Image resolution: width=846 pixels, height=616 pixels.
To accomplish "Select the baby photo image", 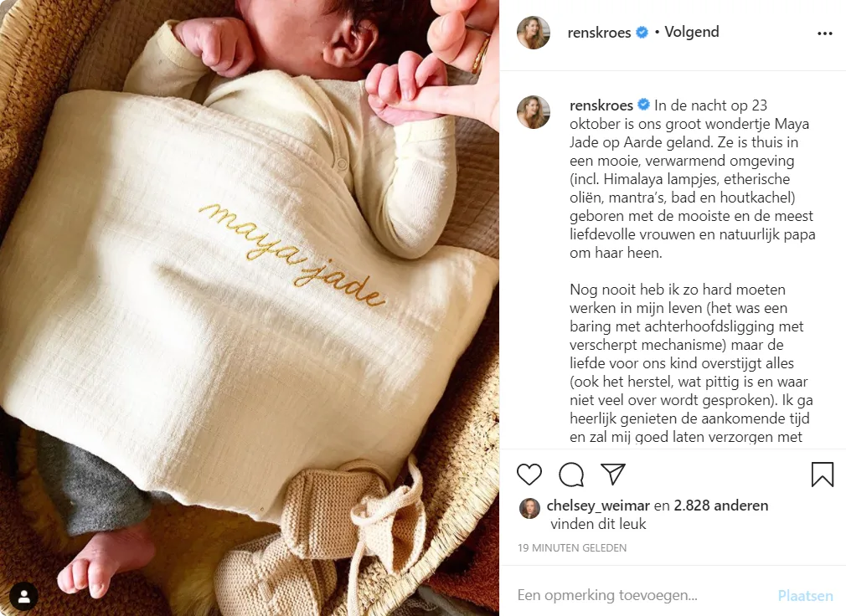I will 250,308.
